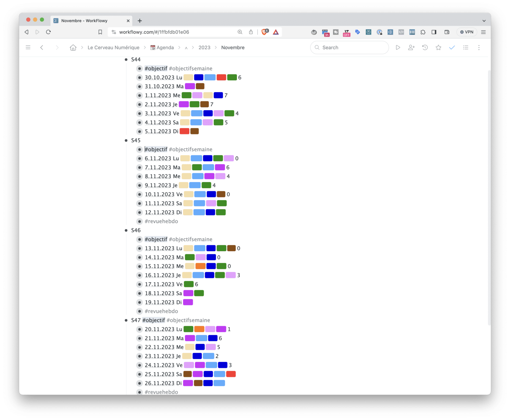The image size is (510, 420).
Task: View edit history using the clock icon
Action: [x=425, y=47]
